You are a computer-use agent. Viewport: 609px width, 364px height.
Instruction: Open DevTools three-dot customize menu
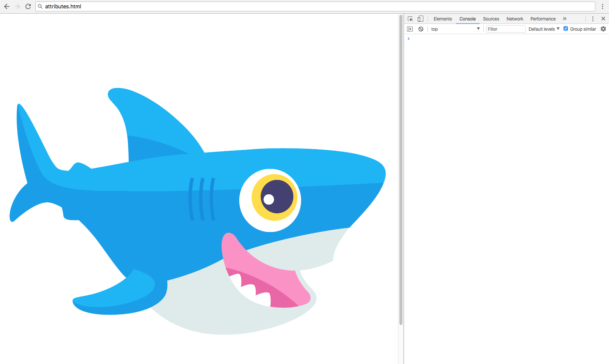pos(593,19)
